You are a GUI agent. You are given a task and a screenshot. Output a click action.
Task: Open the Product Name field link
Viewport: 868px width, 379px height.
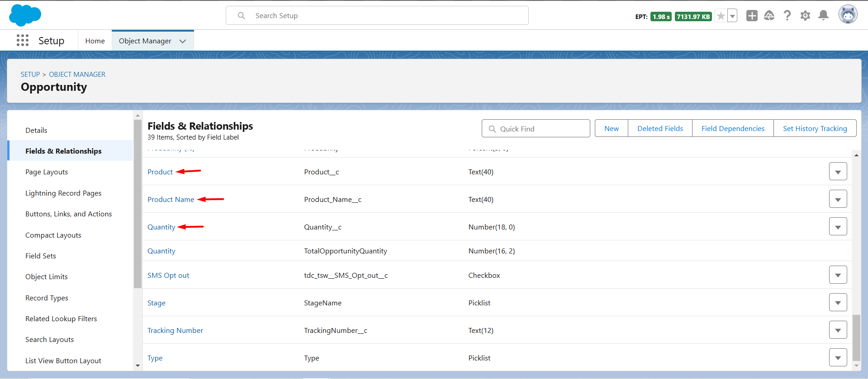pyautogui.click(x=171, y=200)
